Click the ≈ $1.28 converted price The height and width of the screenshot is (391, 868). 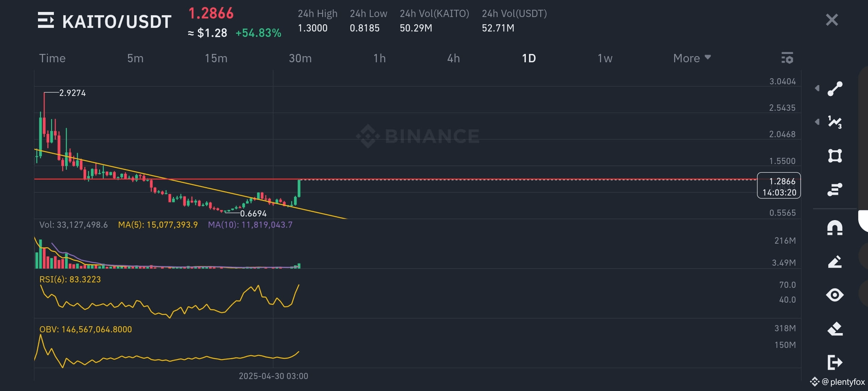click(x=207, y=33)
